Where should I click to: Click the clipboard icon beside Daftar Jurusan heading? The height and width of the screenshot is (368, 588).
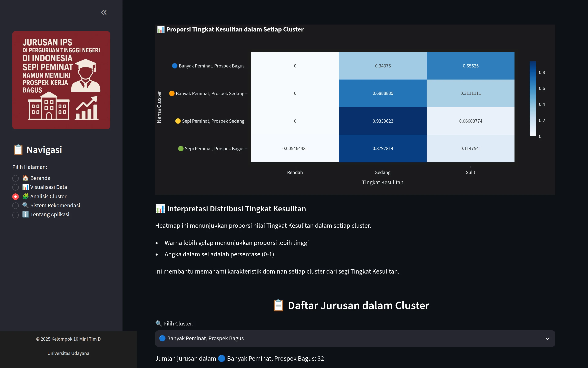click(x=278, y=305)
